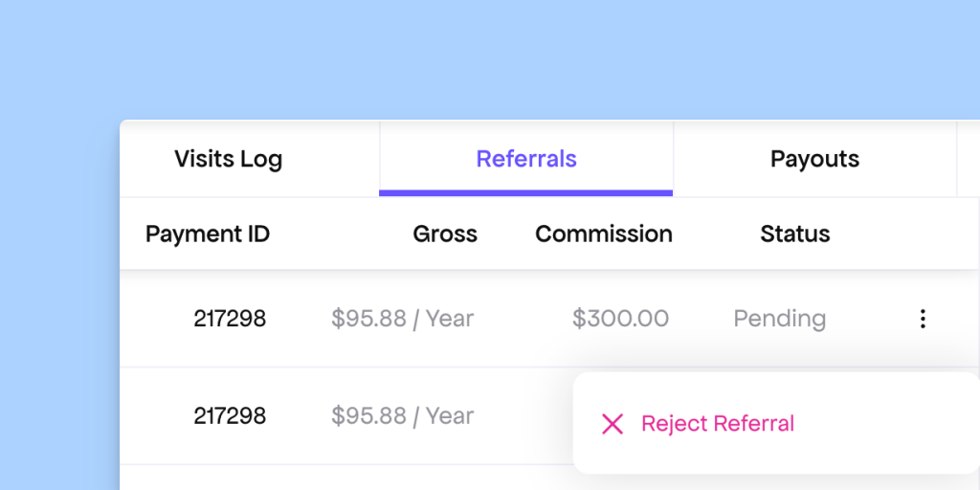Switch to the Referrals tab

[x=526, y=159]
